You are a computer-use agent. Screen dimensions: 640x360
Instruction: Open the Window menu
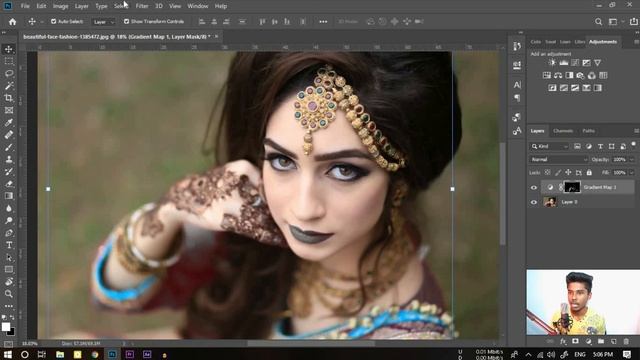198,6
